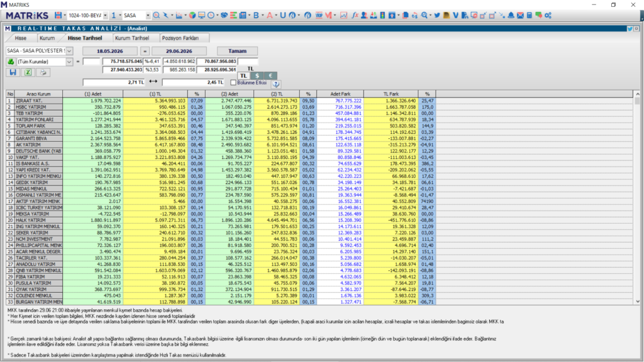The width and height of the screenshot is (644, 362).
Task: Open dropdown arrow next to page number 1
Action: [120, 15]
